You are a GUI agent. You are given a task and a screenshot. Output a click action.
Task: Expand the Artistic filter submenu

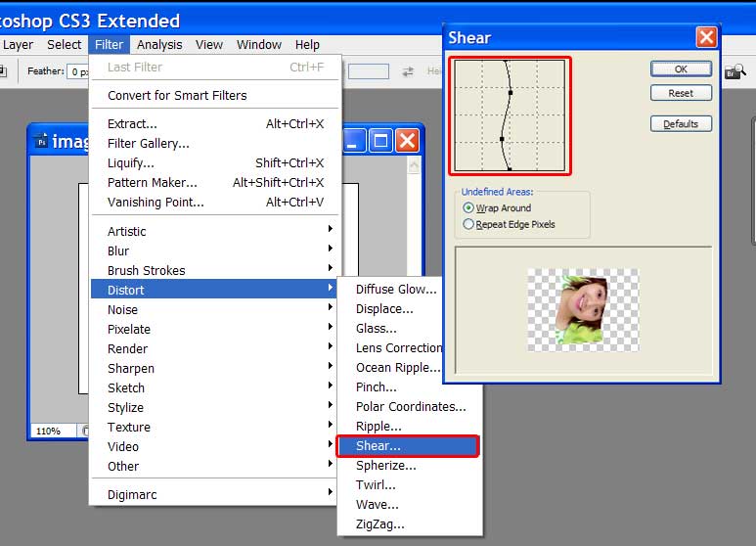(215, 231)
